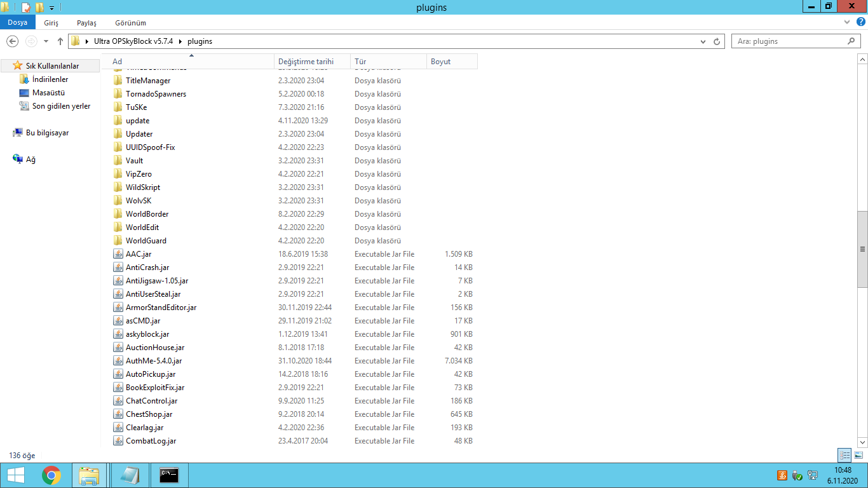Click the AAC.jar file icon

[118, 254]
